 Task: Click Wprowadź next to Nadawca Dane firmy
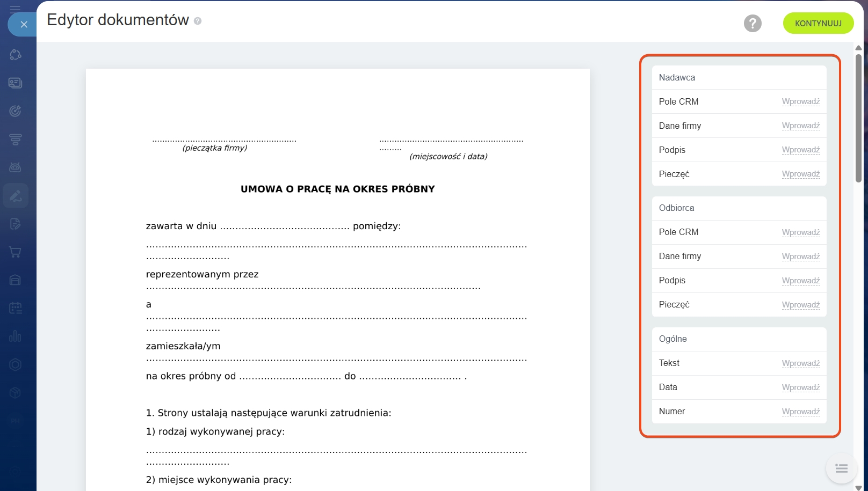click(x=800, y=126)
